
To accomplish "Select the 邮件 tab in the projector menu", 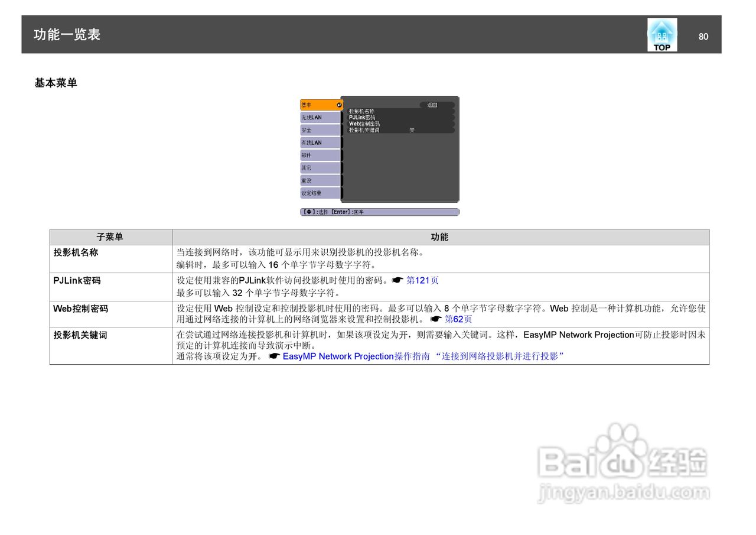I will (x=320, y=155).
